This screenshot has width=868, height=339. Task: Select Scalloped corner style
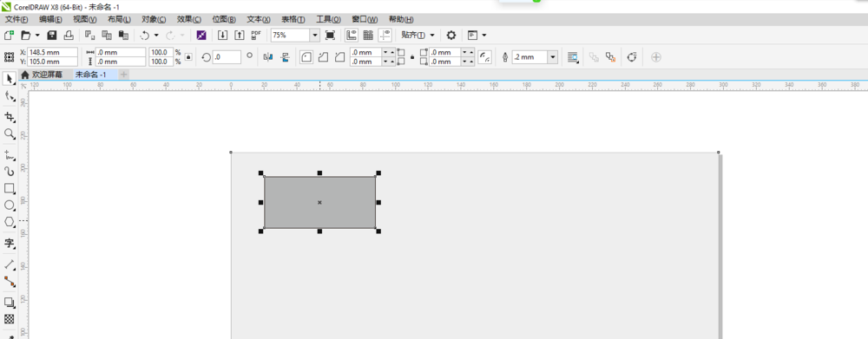(323, 57)
